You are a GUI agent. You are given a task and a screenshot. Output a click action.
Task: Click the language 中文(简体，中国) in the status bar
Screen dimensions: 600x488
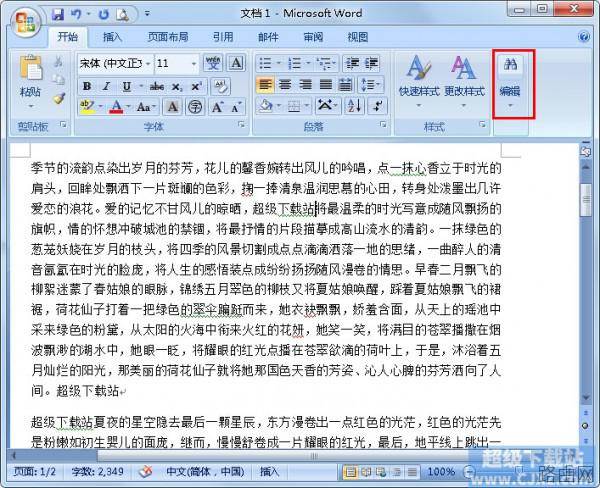pyautogui.click(x=205, y=471)
